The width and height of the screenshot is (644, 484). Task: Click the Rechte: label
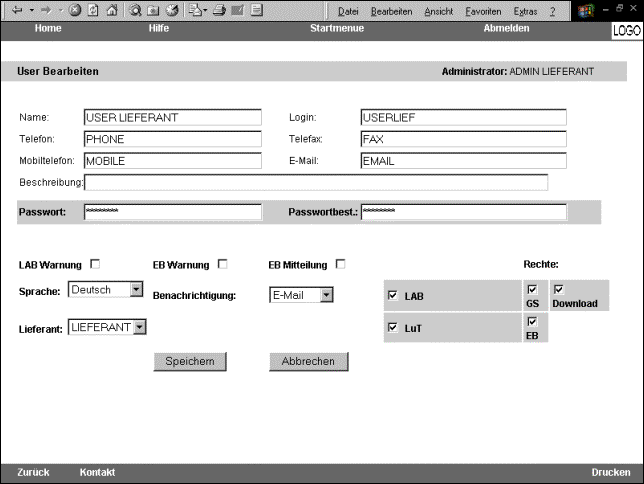(541, 264)
